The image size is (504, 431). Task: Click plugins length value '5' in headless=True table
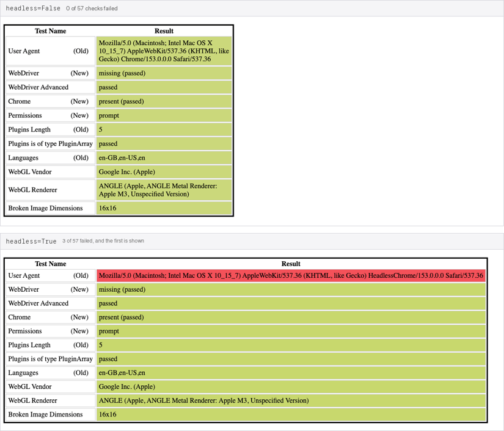(291, 346)
